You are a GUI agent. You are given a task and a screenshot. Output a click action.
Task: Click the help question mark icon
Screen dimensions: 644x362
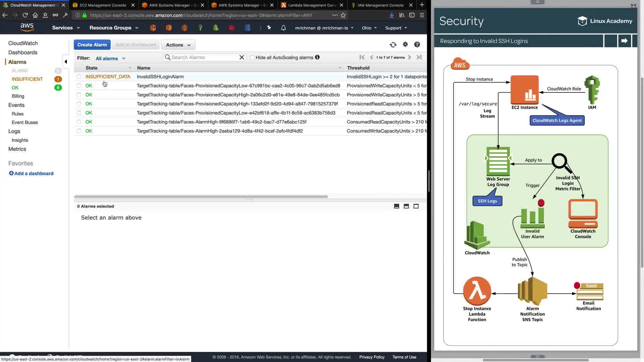coord(417,45)
